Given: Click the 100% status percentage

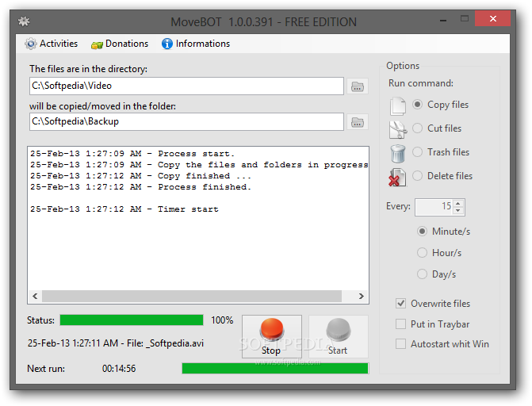Looking at the screenshot, I should point(222,320).
